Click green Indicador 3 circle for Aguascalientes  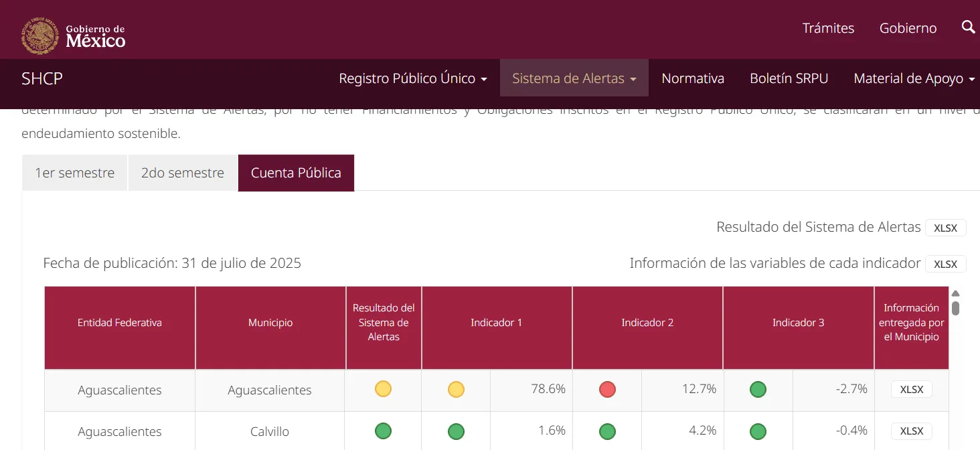point(758,390)
